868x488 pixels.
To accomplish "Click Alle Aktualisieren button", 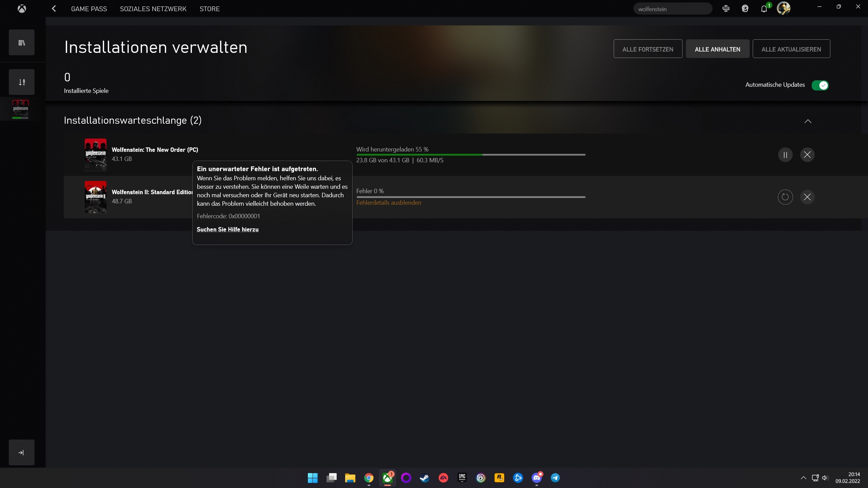I will 791,49.
